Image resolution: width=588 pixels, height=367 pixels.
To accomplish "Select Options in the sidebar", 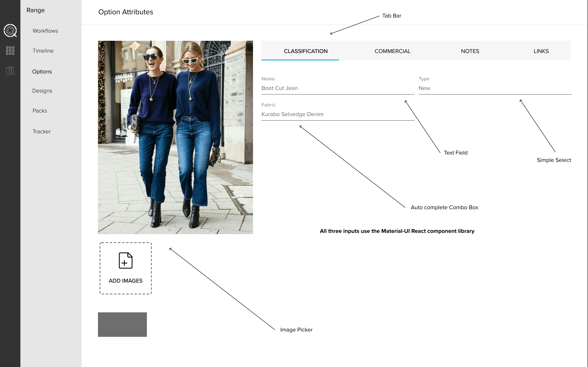I will point(42,72).
